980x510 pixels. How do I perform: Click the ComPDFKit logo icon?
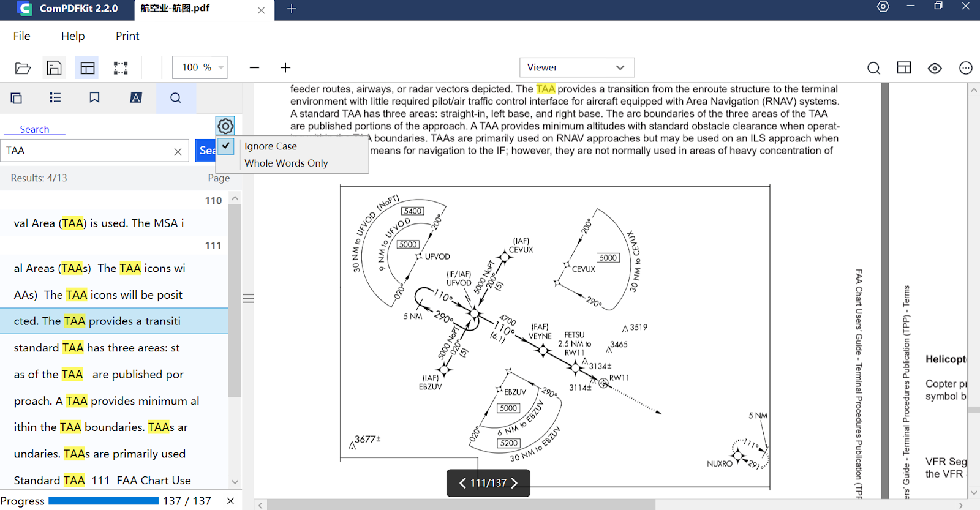(24, 9)
